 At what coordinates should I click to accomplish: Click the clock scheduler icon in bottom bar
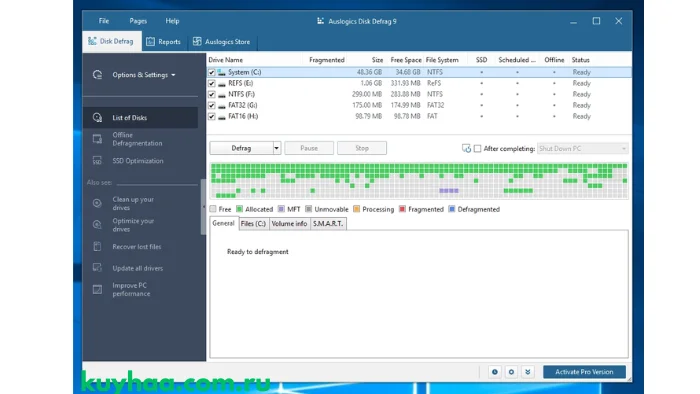495,372
